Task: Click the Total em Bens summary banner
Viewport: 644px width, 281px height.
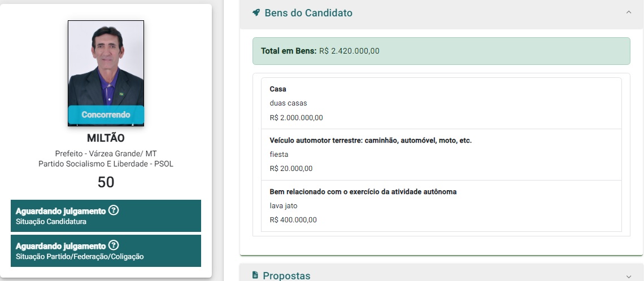Action: point(441,51)
